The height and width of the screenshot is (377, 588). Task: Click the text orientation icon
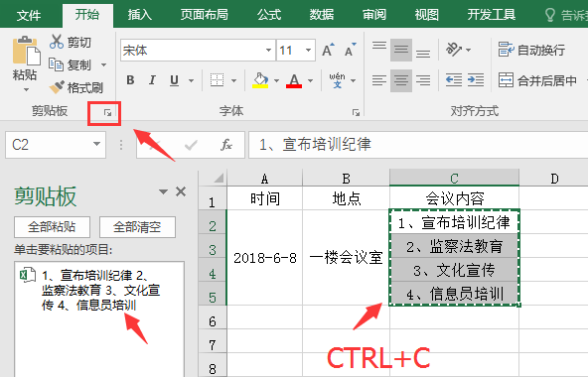(453, 50)
